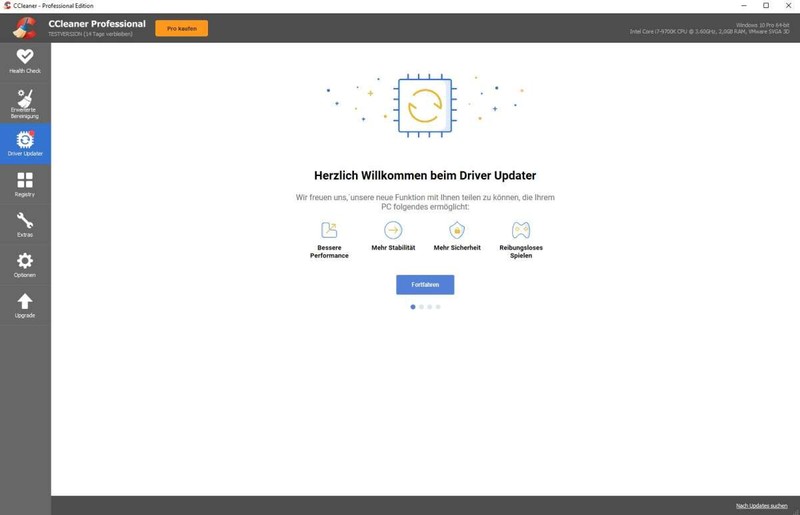The width and height of the screenshot is (800, 515).
Task: Click the heading Herzlich Willkommen beim Driver Updater
Action: pos(425,176)
